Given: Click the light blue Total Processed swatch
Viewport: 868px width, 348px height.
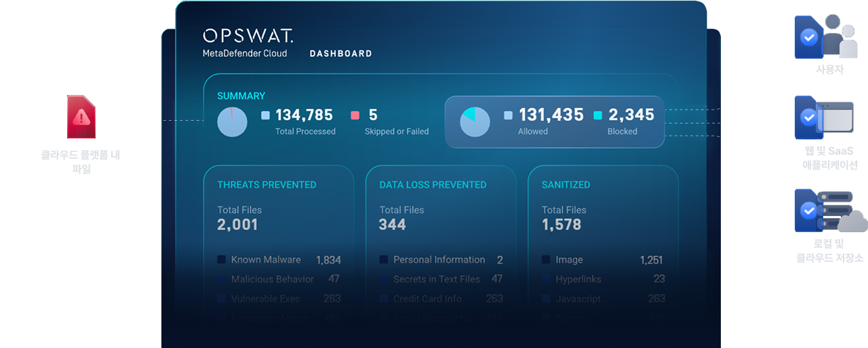Looking at the screenshot, I should click(265, 115).
